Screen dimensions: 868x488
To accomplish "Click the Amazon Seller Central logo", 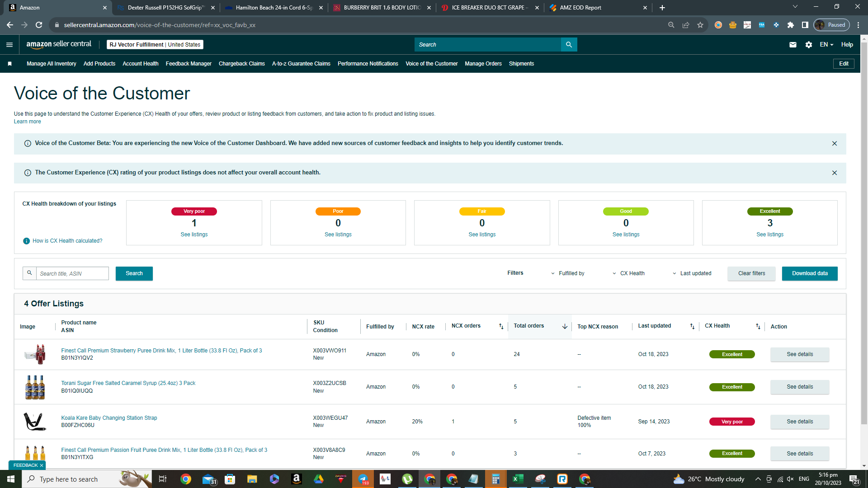I will [x=59, y=44].
